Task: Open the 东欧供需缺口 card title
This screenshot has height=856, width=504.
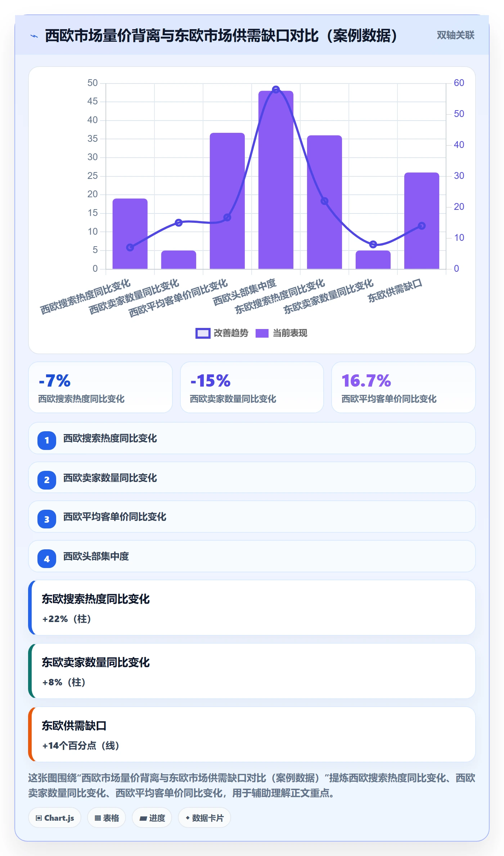Action: (74, 726)
